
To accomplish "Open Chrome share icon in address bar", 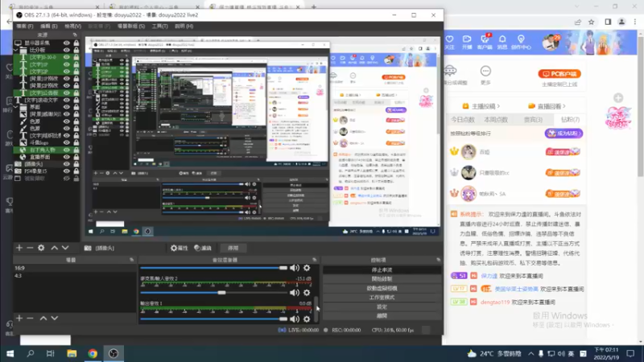I will tap(578, 22).
